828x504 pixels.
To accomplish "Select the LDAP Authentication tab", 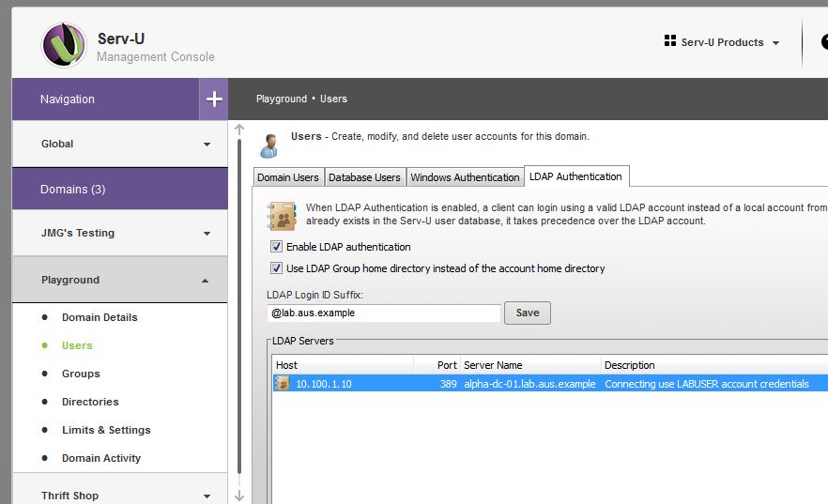I will [x=575, y=176].
